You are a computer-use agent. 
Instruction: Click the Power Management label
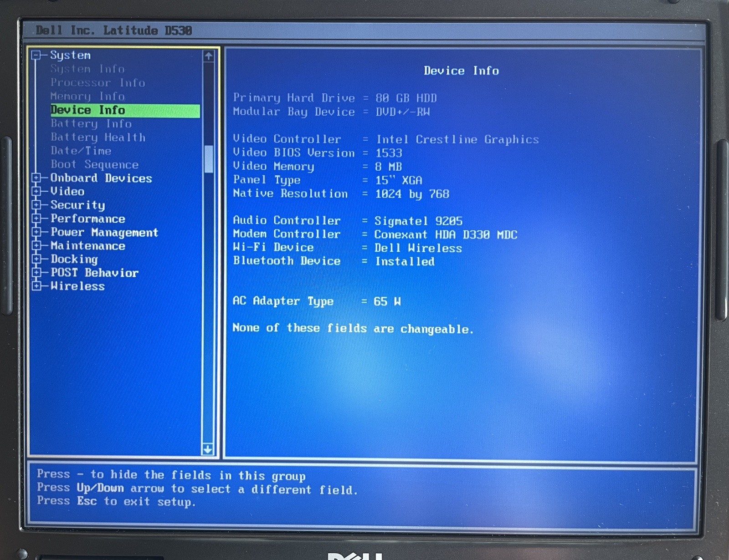[104, 233]
